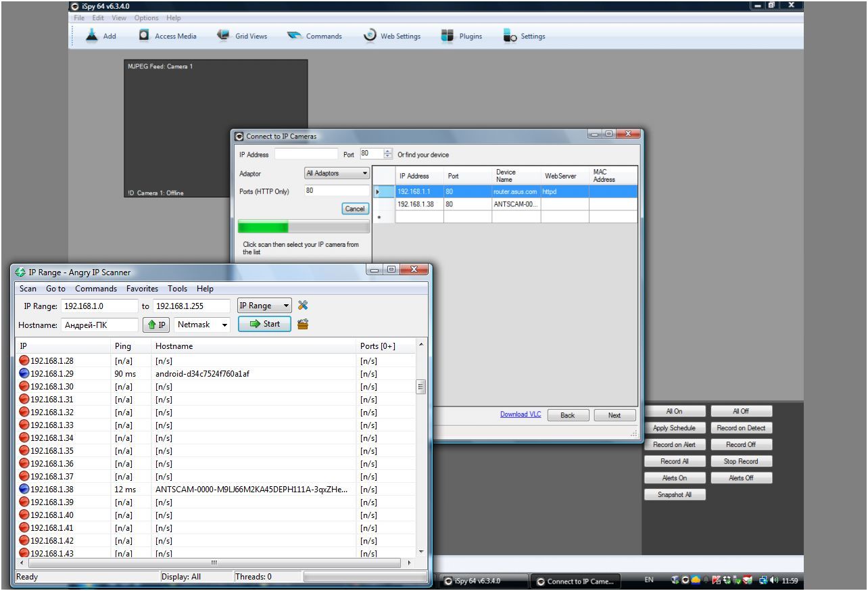This screenshot has width=868, height=591.
Task: Click the Add icon in iSpy toolbar
Action: point(92,36)
